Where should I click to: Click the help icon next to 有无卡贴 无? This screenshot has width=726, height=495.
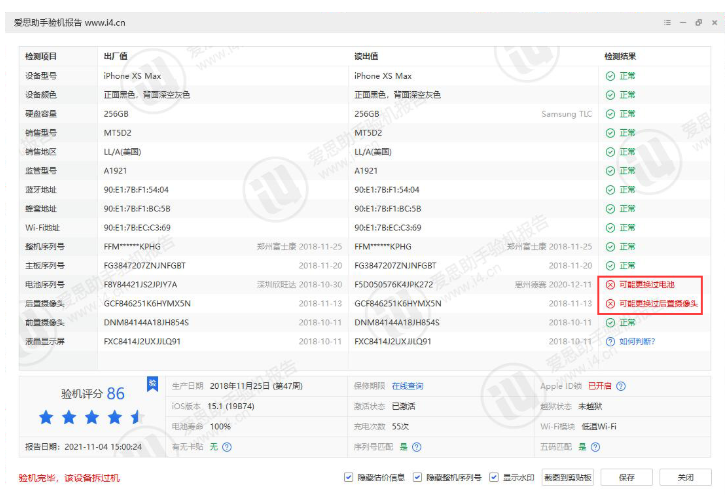coord(227,447)
